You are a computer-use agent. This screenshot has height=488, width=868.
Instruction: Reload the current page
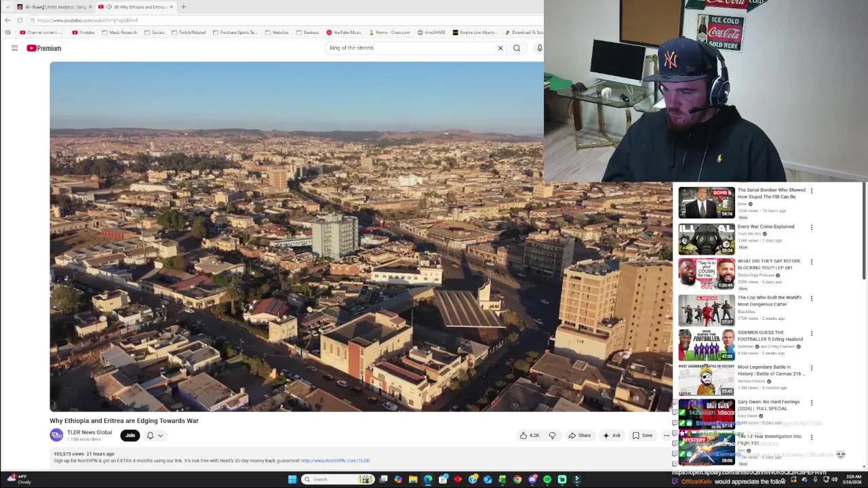20,20
